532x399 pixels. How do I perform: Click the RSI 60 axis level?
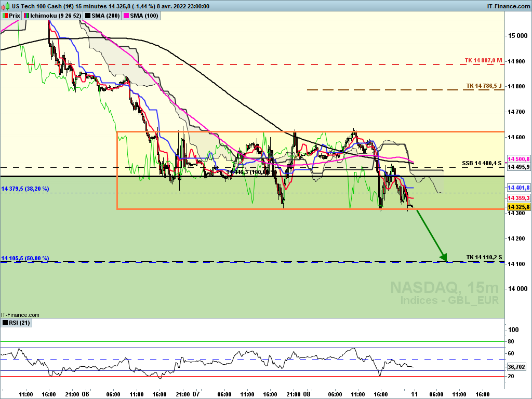(511, 353)
